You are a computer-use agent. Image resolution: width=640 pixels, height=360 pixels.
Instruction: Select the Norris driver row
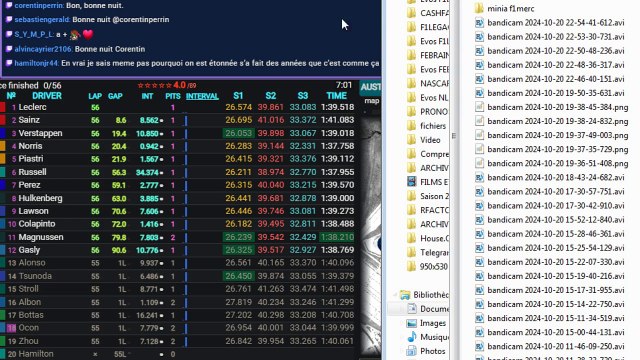(x=178, y=146)
